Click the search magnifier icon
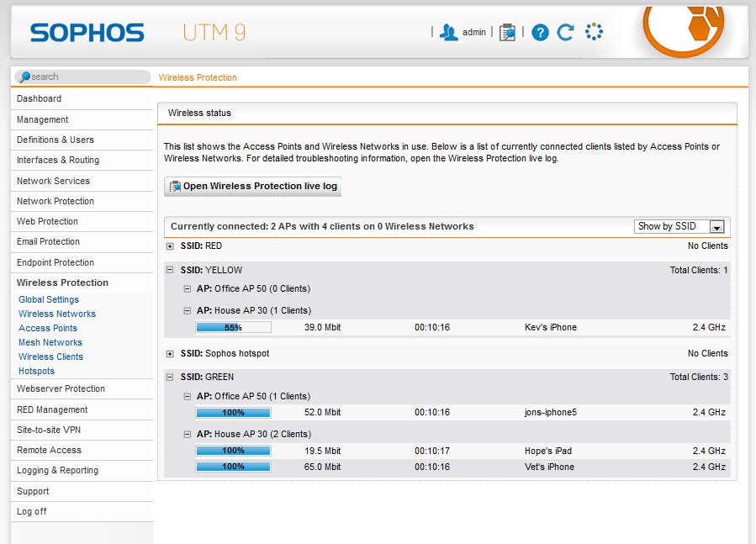The image size is (756, 544). (24, 77)
